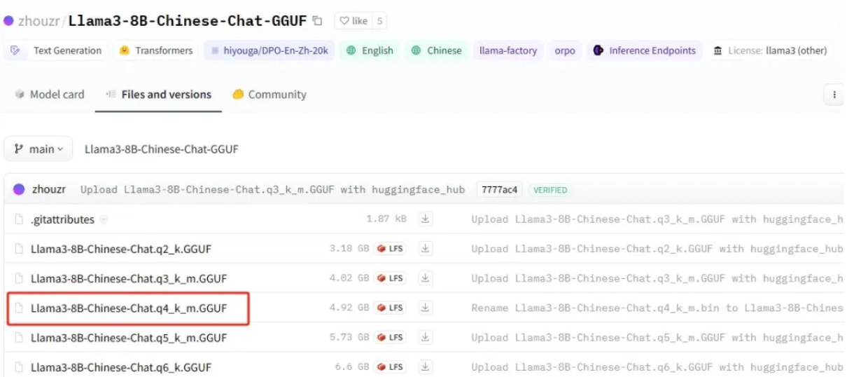Screen dimensions: 868x377
Task: Select the Chinese language tag
Action: pos(437,50)
